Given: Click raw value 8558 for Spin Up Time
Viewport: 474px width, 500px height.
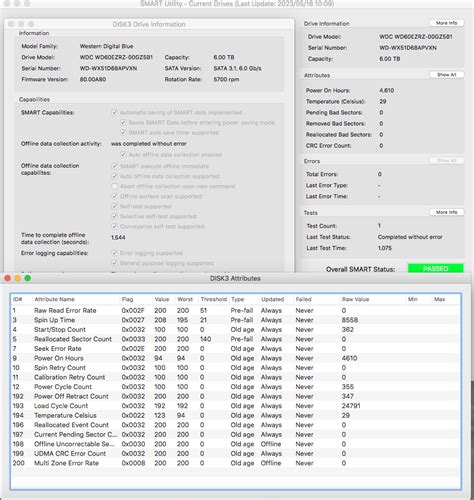Looking at the screenshot, I should pyautogui.click(x=350, y=320).
